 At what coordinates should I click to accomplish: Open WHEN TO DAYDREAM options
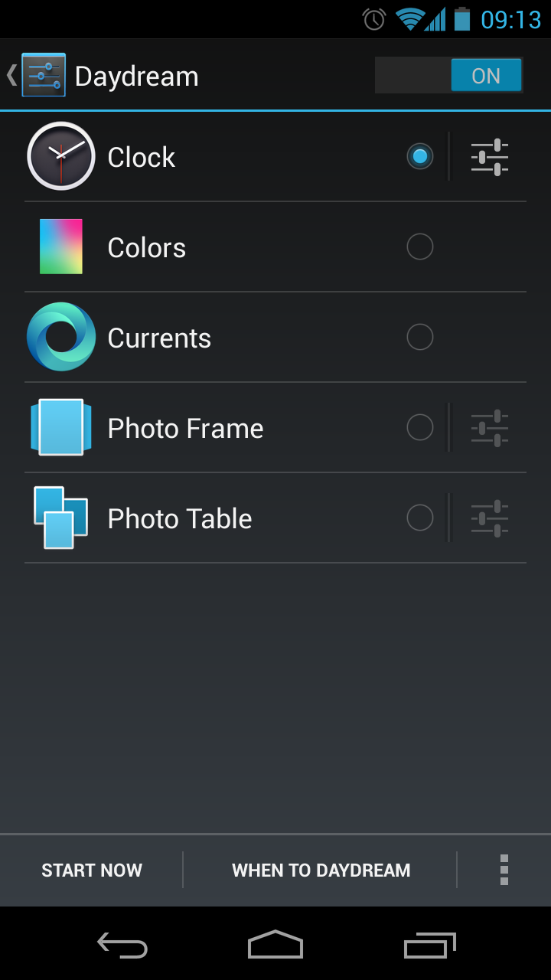tap(321, 870)
